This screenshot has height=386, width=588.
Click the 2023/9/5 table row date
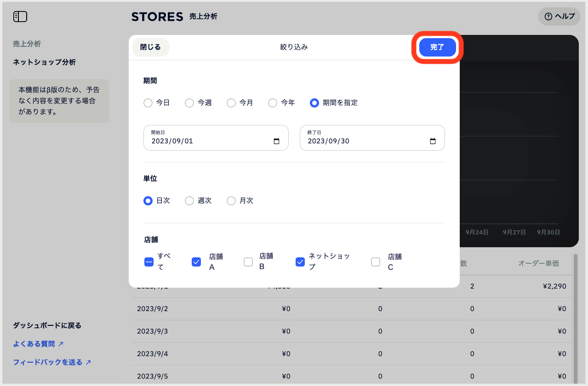point(153,376)
